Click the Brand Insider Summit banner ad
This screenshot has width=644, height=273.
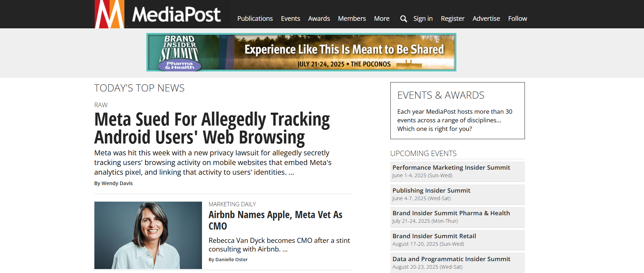(301, 52)
